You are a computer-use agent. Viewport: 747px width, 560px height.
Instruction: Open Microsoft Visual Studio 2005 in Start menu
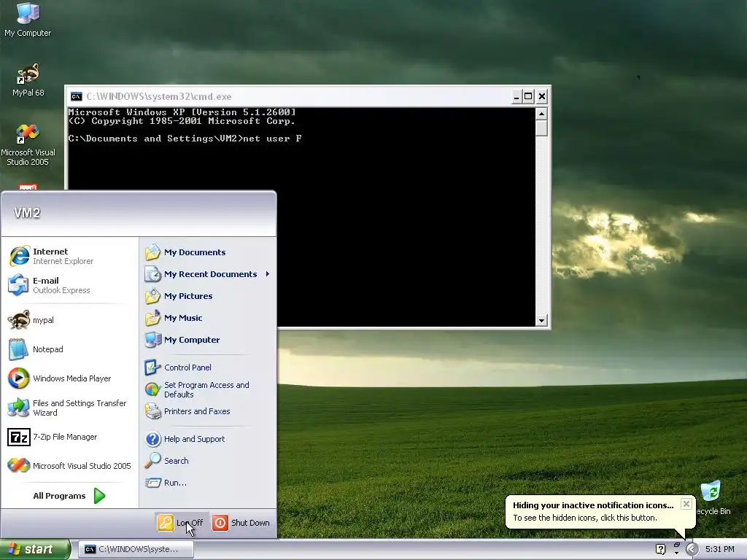[x=69, y=466]
